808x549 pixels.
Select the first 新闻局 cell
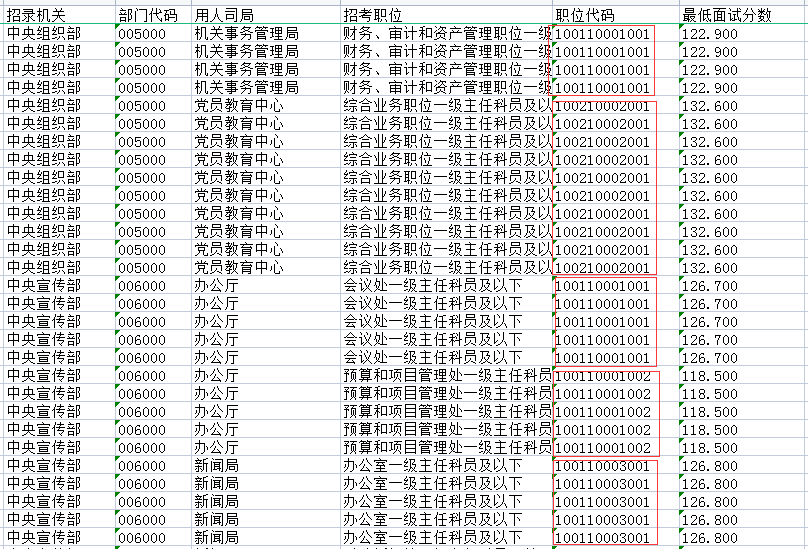266,465
